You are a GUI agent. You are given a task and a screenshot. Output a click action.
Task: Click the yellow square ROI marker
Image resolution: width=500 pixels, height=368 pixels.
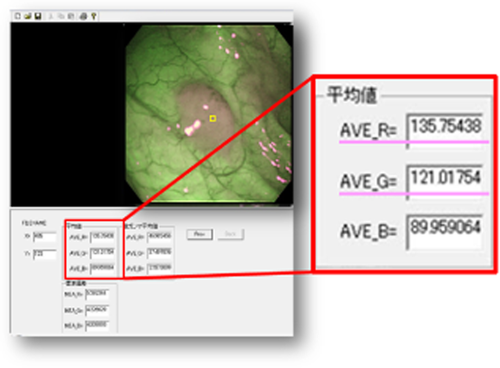(x=213, y=118)
